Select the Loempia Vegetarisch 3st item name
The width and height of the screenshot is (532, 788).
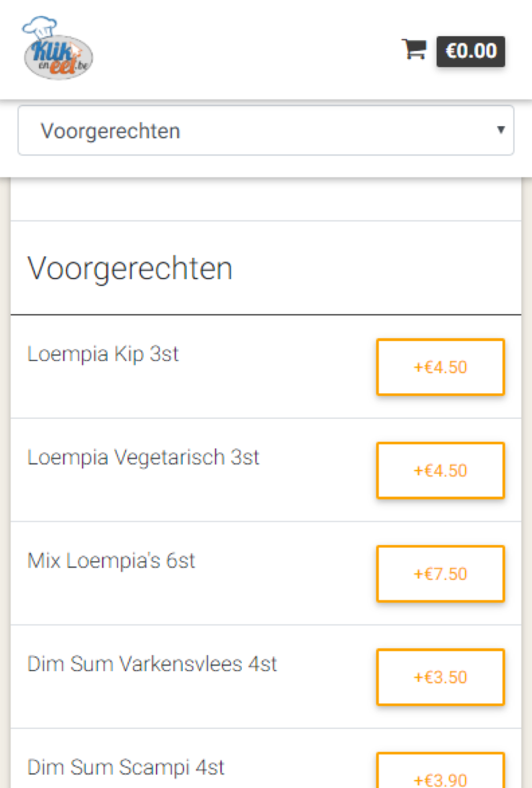(144, 458)
